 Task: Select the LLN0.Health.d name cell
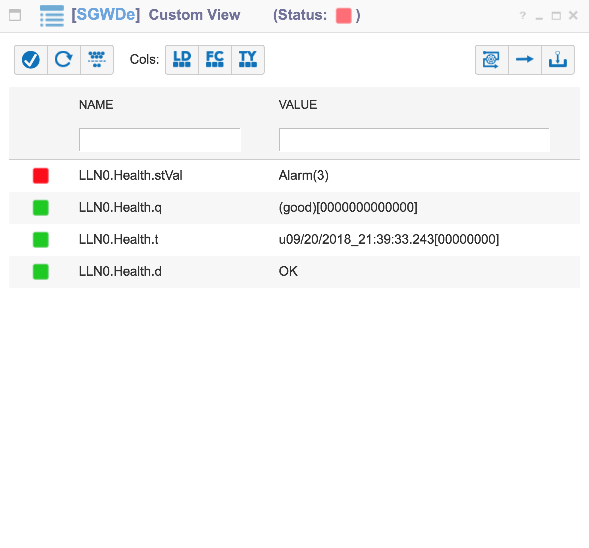[120, 272]
